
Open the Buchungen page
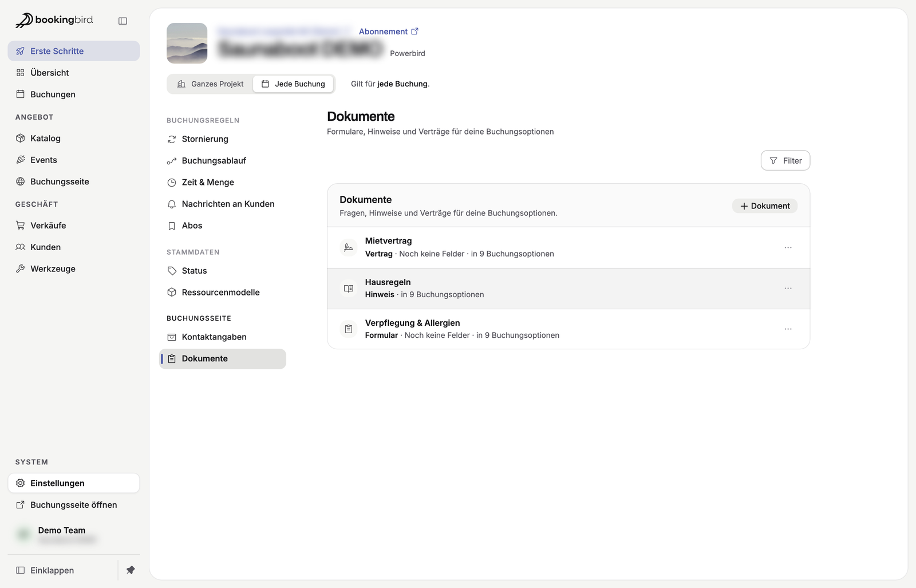(74, 94)
